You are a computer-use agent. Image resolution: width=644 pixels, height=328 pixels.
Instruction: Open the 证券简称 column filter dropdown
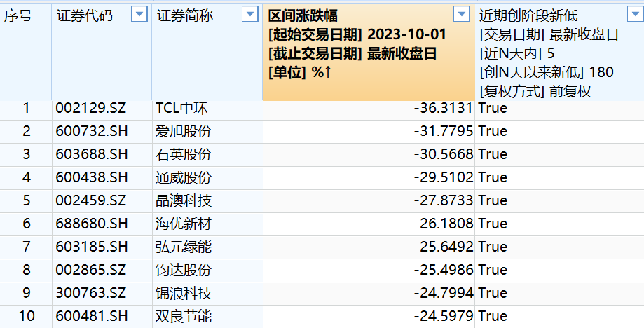[250, 15]
